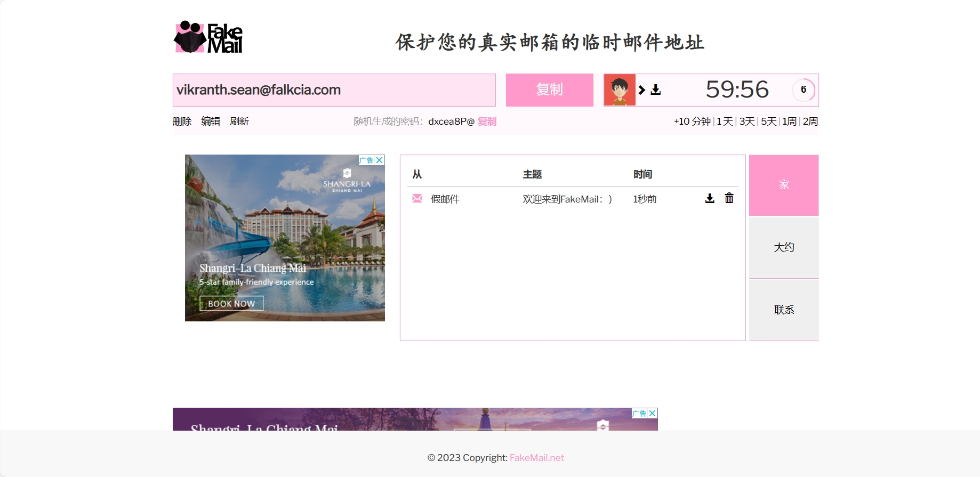Click the 广告 label on pool ad
This screenshot has width=980, height=477.
(x=366, y=160)
